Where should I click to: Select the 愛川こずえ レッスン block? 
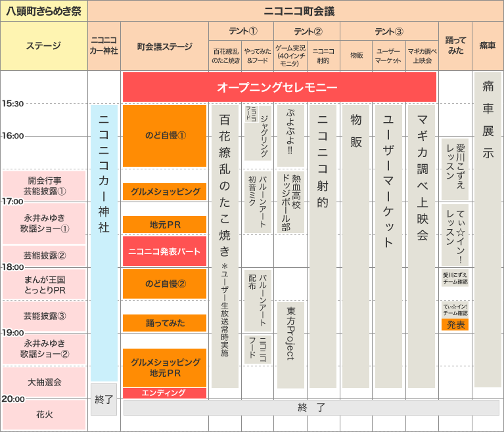tap(455, 169)
